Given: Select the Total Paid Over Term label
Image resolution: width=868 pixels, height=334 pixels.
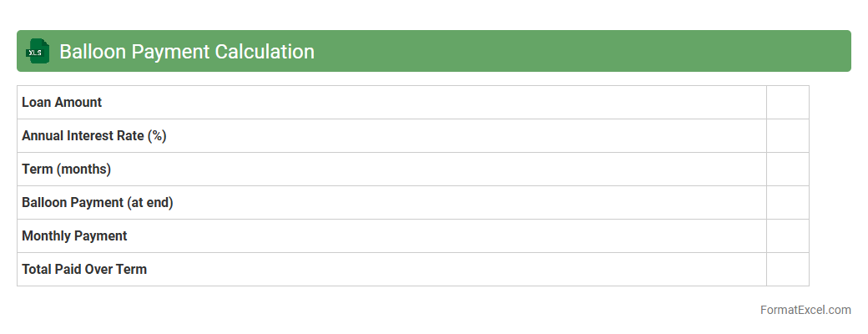Looking at the screenshot, I should coord(84,270).
